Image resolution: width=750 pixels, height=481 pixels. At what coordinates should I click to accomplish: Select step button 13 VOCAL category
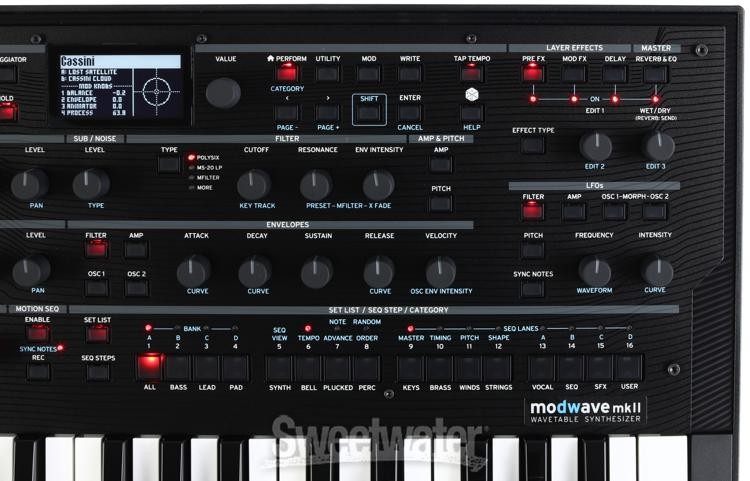pos(542,367)
